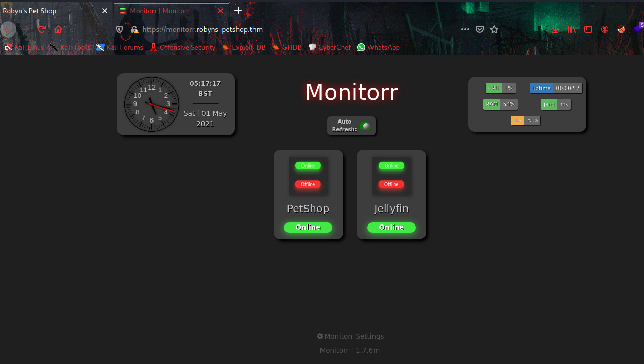Click the PetShop service name
The image size is (644, 364).
coord(308,209)
